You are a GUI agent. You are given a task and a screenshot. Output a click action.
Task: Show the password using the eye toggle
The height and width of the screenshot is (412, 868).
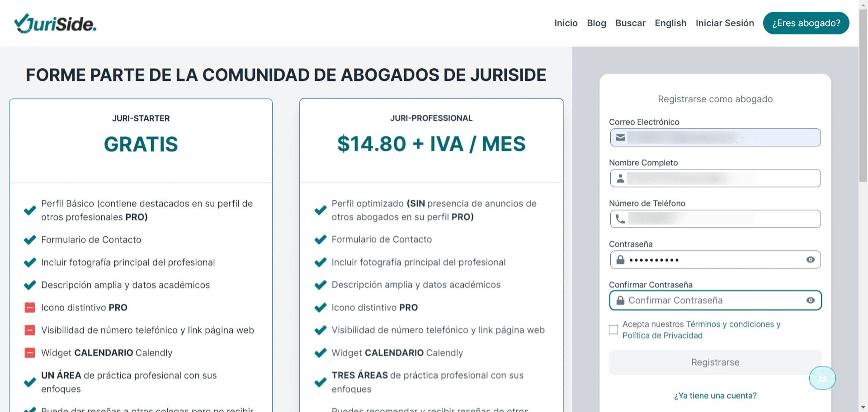click(x=811, y=259)
